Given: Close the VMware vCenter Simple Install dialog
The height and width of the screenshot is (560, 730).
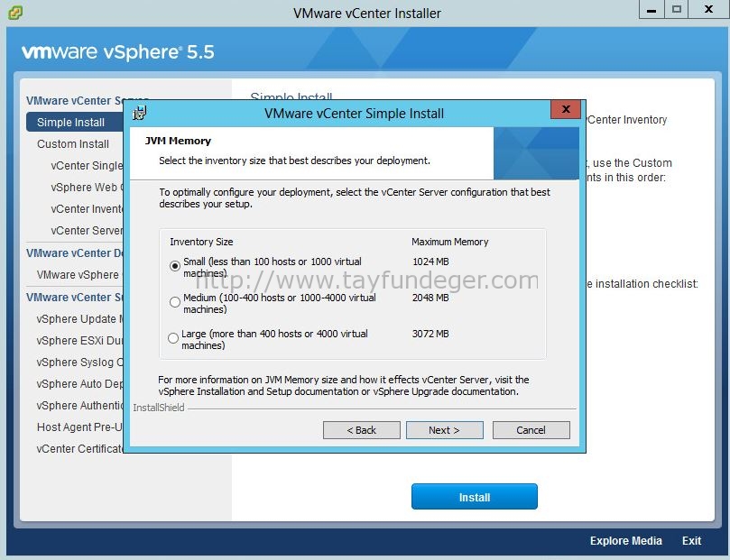Looking at the screenshot, I should click(566, 109).
